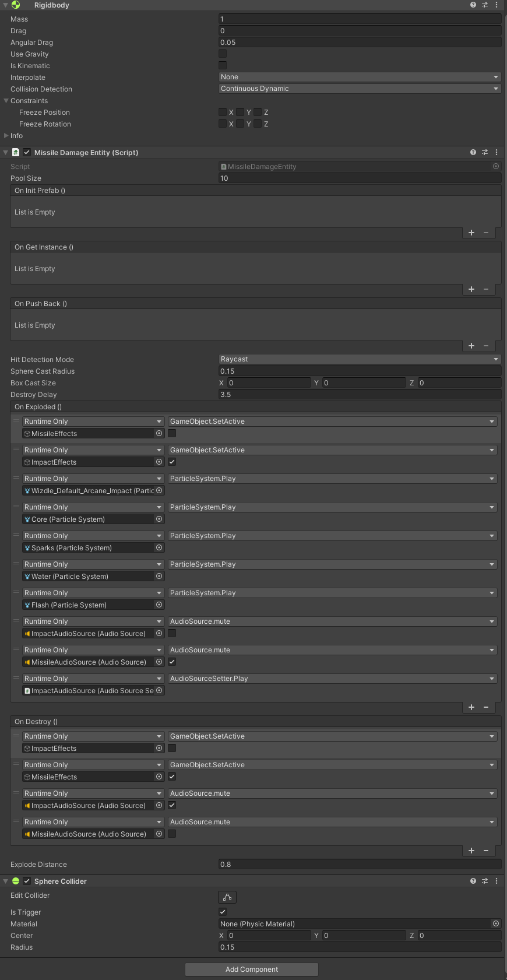Toggle On Destroy MissileAudioSource mute checkbox
The height and width of the screenshot is (980, 507).
pyautogui.click(x=172, y=834)
